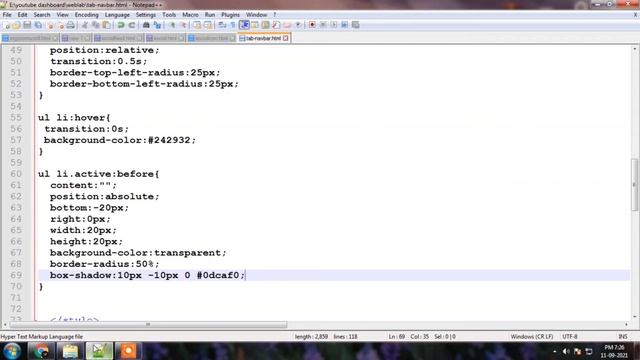
Task: Click the vertical scrollbar thumb
Action: pyautogui.click(x=635, y=184)
